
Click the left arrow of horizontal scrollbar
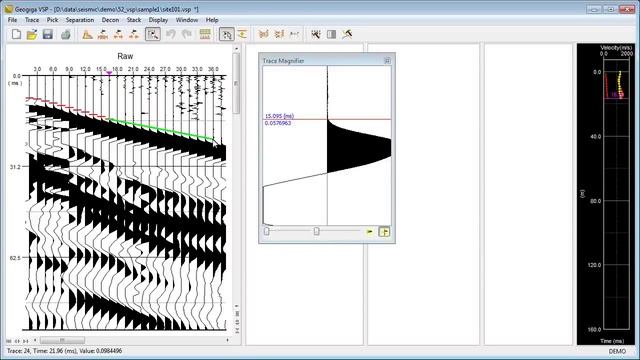click(x=35, y=340)
